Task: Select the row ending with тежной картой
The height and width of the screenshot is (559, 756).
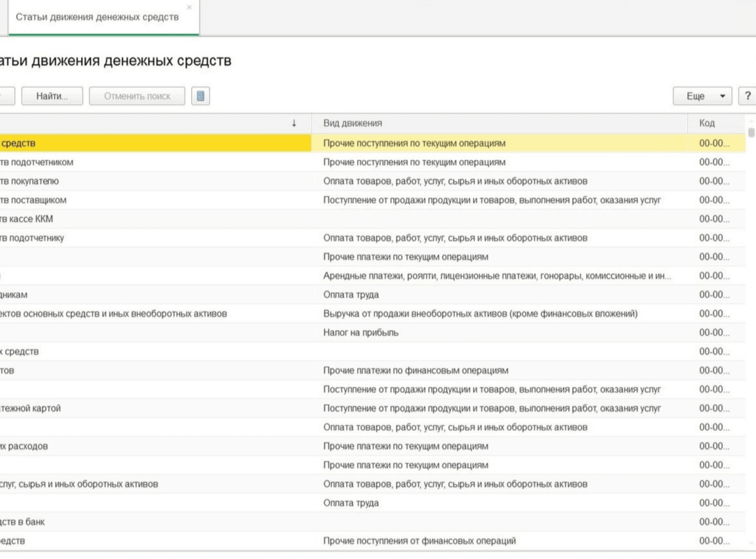Action: 31,408
